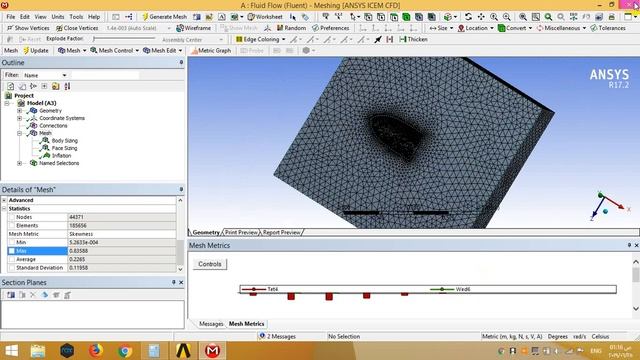Select Face Sizing in outline
This screenshot has height=360, width=640.
[64, 148]
